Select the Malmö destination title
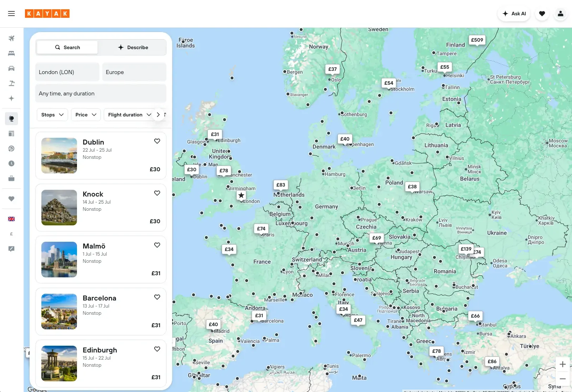572x392 pixels. point(94,246)
